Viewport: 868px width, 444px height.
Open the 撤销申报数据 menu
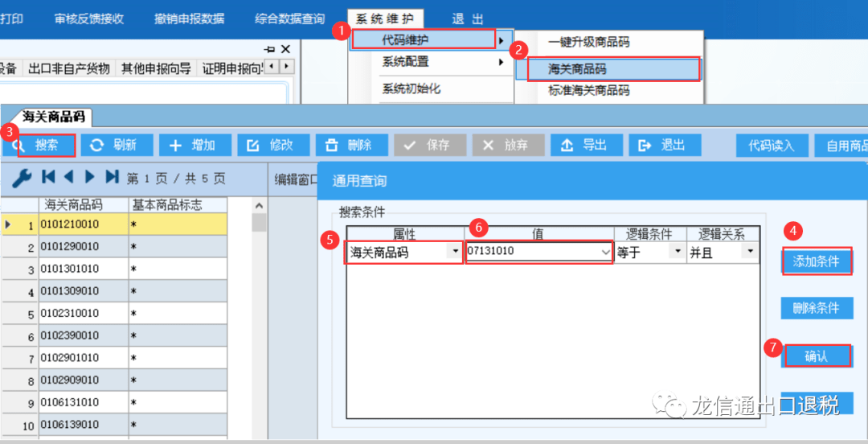190,18
